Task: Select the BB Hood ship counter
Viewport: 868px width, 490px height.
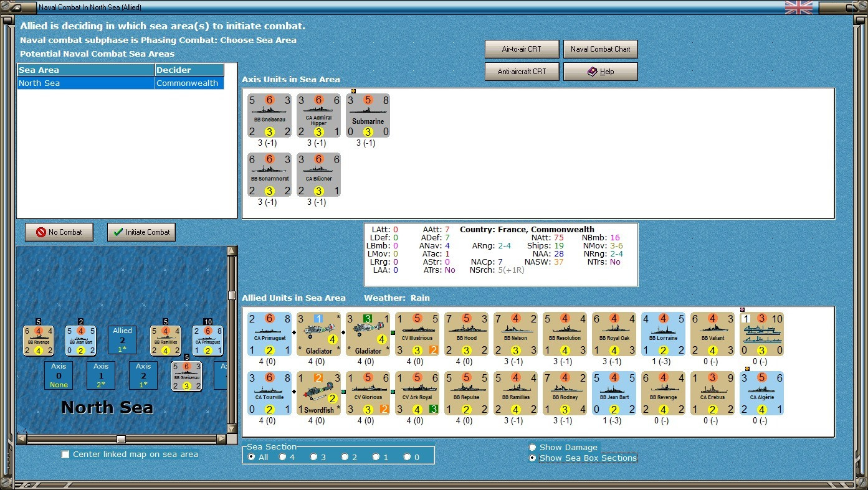Action: coord(466,334)
